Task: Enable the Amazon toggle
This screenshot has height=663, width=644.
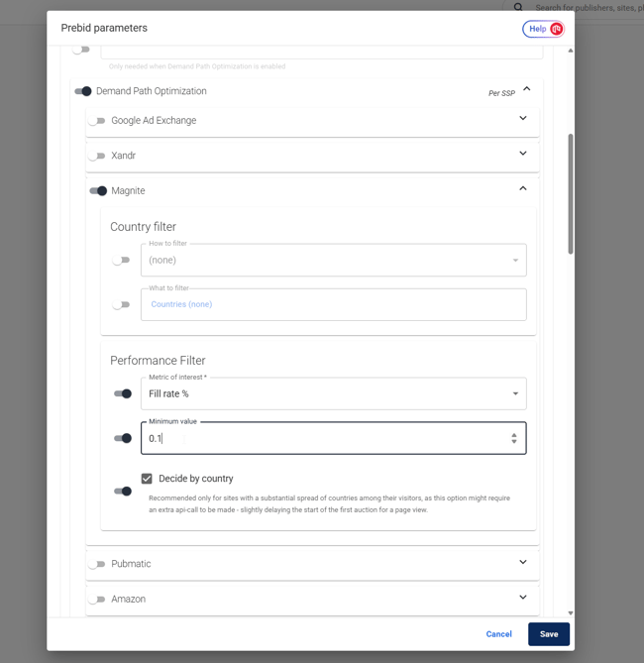Action: point(97,600)
